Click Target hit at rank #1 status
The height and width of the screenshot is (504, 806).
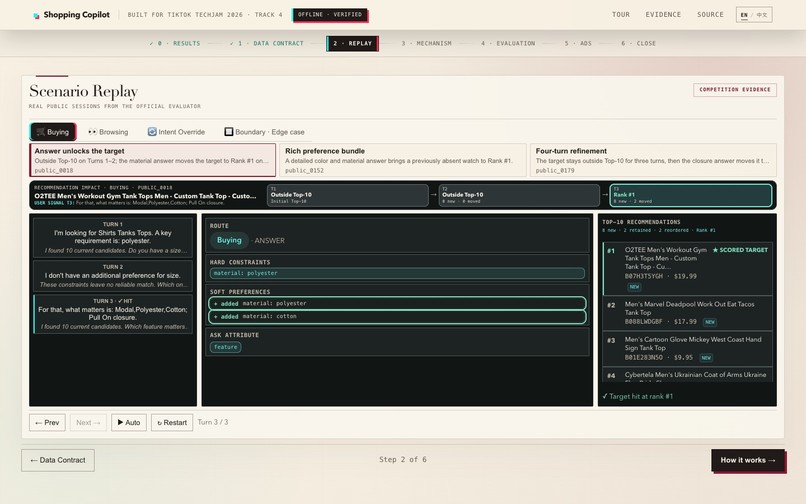637,396
